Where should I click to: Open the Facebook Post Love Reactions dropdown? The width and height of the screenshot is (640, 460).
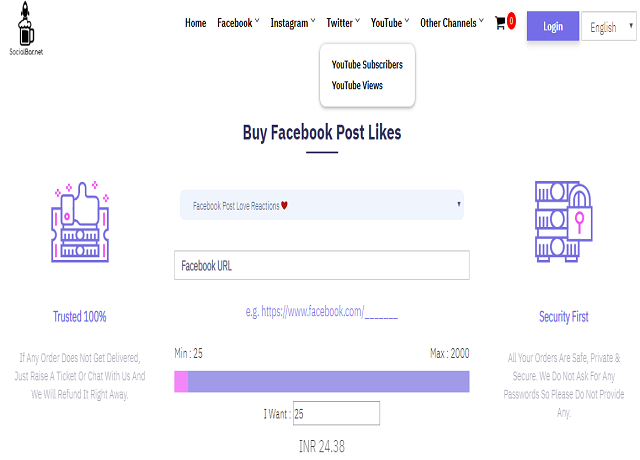(322, 205)
